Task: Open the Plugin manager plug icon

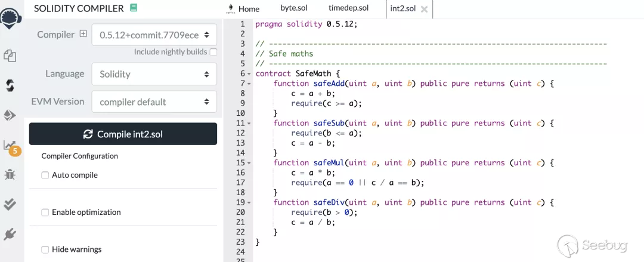Action: click(x=10, y=234)
